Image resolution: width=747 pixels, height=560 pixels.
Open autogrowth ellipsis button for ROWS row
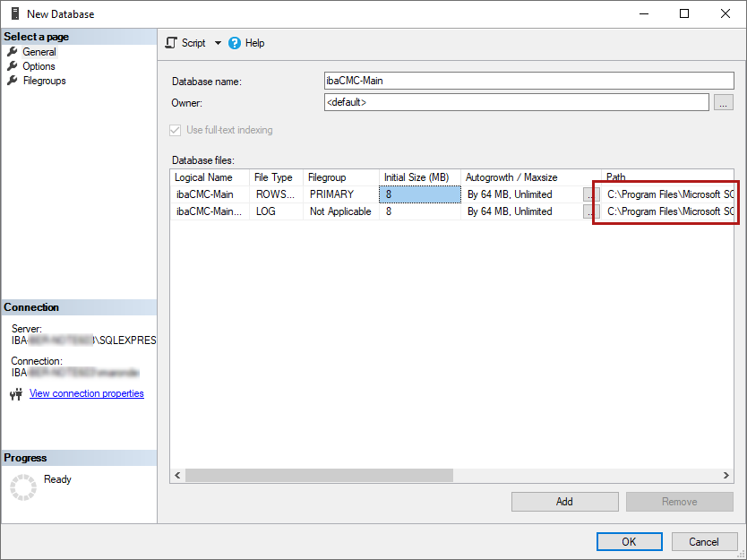click(591, 194)
